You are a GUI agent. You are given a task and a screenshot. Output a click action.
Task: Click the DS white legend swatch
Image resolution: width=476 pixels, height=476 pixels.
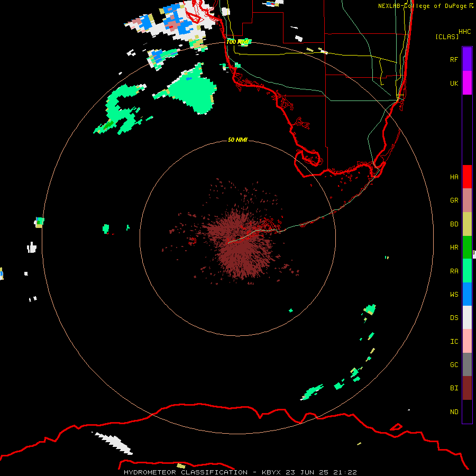click(467, 317)
